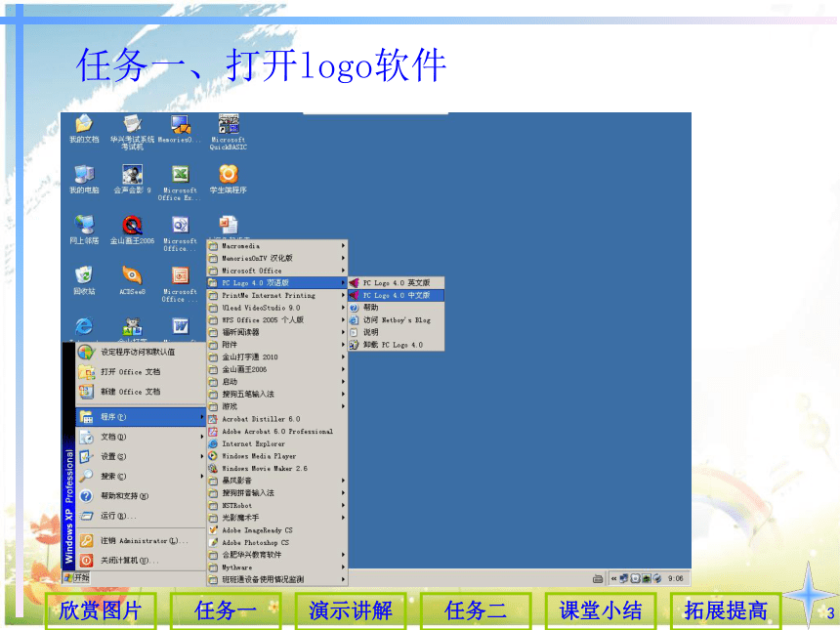Screen dimensions: 840x630
Task: Click the 我的电脑 desktop icon
Action: point(84,180)
